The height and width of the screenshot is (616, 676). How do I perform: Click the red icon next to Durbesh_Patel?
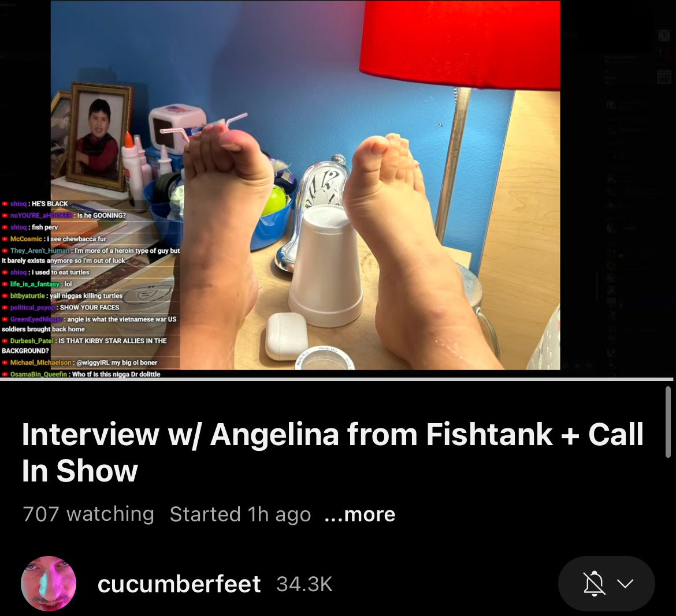(x=5, y=341)
